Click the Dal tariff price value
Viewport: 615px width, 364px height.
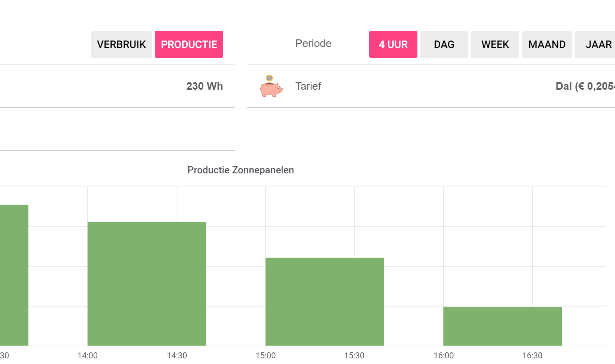click(585, 86)
